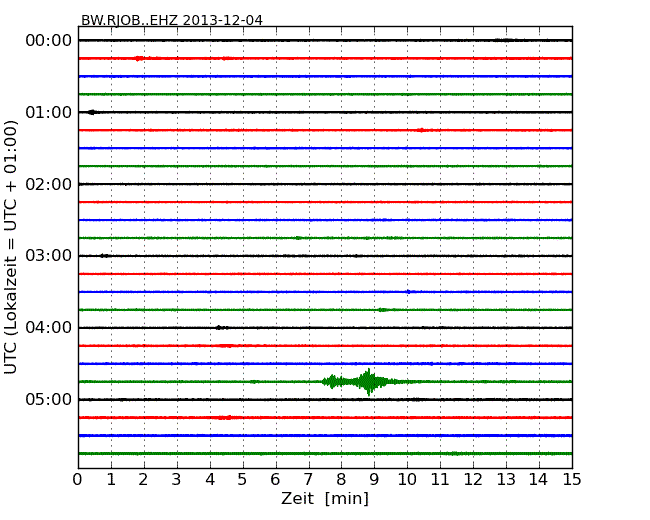This screenshot has height=520, width=650.
Task: Select the 01:00 time label
Action: click(x=49, y=112)
